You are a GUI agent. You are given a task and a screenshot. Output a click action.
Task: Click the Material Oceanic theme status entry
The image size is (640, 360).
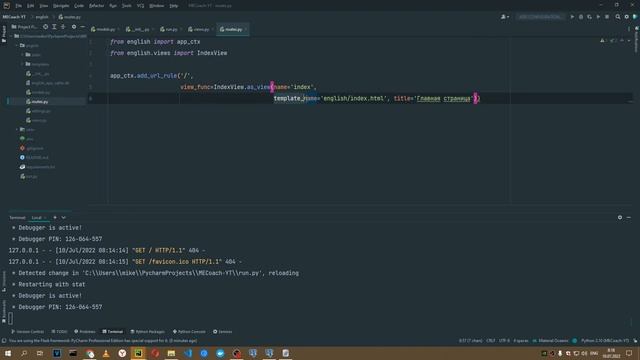point(550,340)
